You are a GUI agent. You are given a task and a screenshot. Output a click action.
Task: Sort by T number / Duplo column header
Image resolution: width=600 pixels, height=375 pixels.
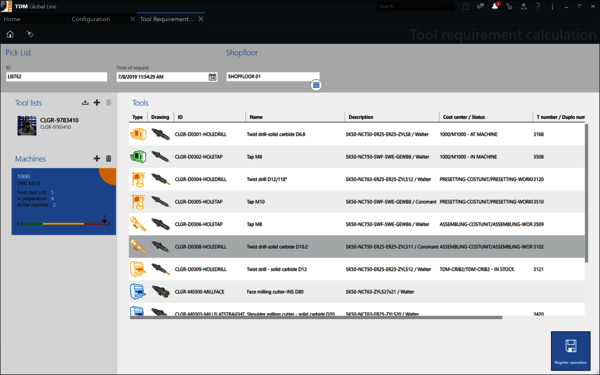click(559, 117)
